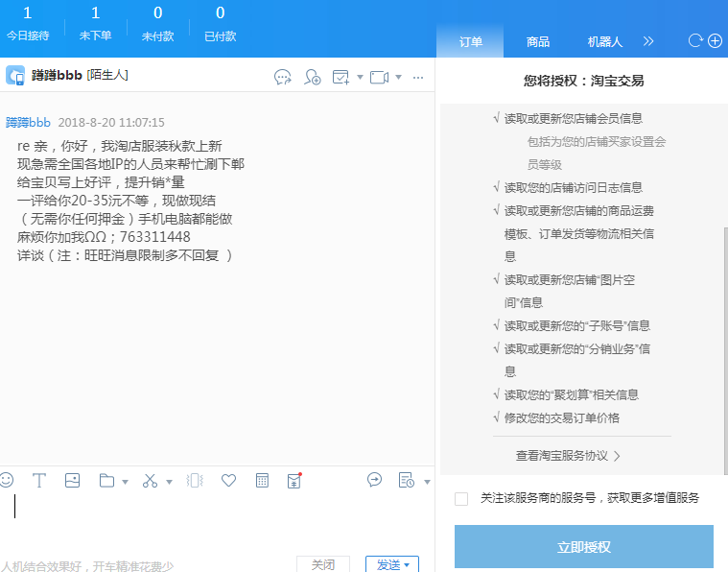
Task: Open the 查看淘宝服务协议 link
Action: click(568, 455)
